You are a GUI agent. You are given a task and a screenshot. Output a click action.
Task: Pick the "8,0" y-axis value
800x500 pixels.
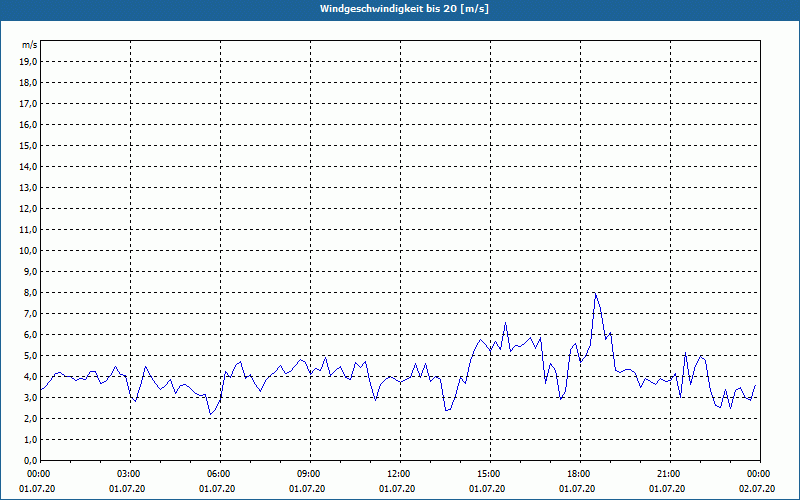click(30, 292)
